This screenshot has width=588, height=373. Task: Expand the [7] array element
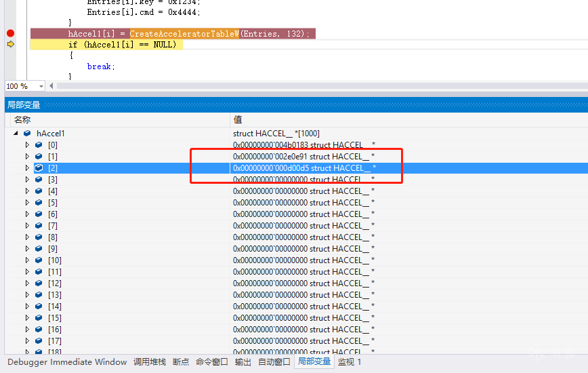pos(27,226)
